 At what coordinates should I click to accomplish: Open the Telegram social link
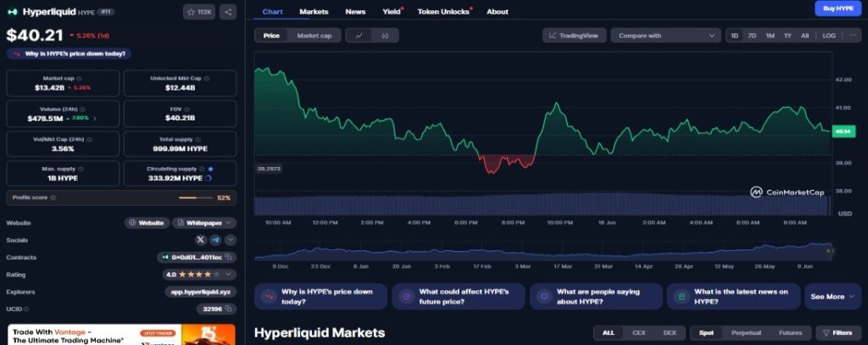pos(215,240)
